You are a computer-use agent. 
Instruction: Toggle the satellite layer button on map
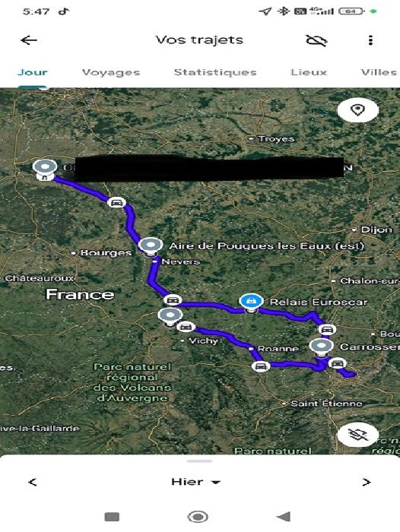pos(358,435)
